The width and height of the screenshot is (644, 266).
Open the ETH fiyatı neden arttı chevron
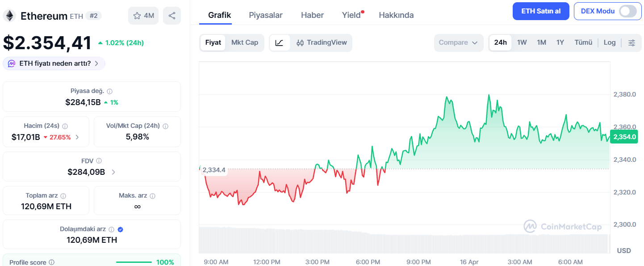96,63
